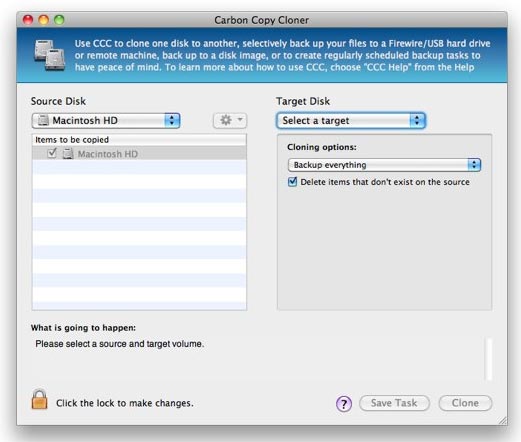Click the 'Please select a source and target volume.' text

[120, 344]
